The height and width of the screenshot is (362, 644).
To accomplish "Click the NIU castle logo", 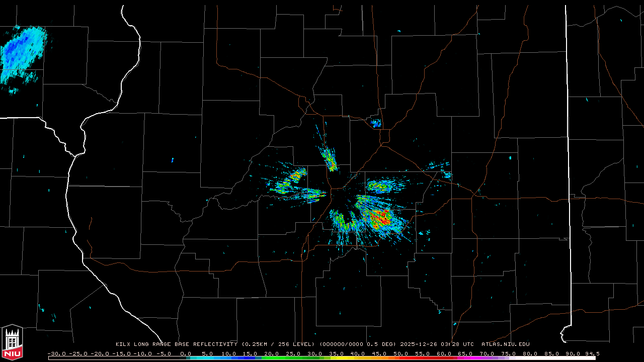I will point(12,343).
